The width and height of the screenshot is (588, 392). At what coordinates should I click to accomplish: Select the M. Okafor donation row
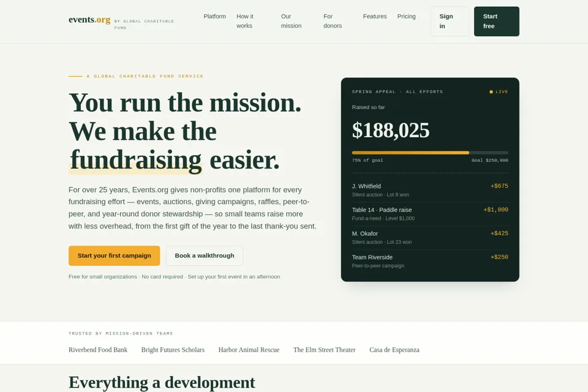[430, 238]
